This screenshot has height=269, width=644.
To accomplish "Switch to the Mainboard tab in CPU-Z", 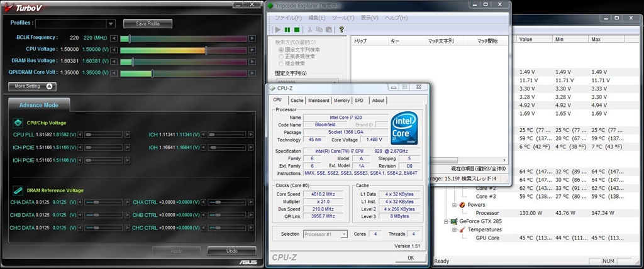I will tap(318, 101).
